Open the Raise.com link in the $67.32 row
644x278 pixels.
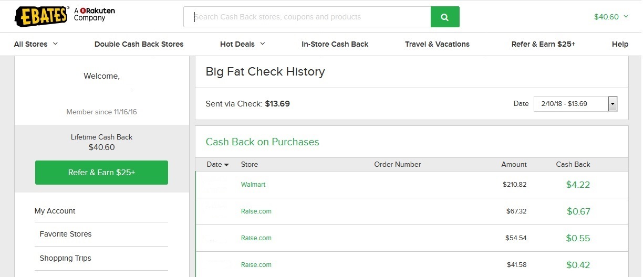pos(256,211)
